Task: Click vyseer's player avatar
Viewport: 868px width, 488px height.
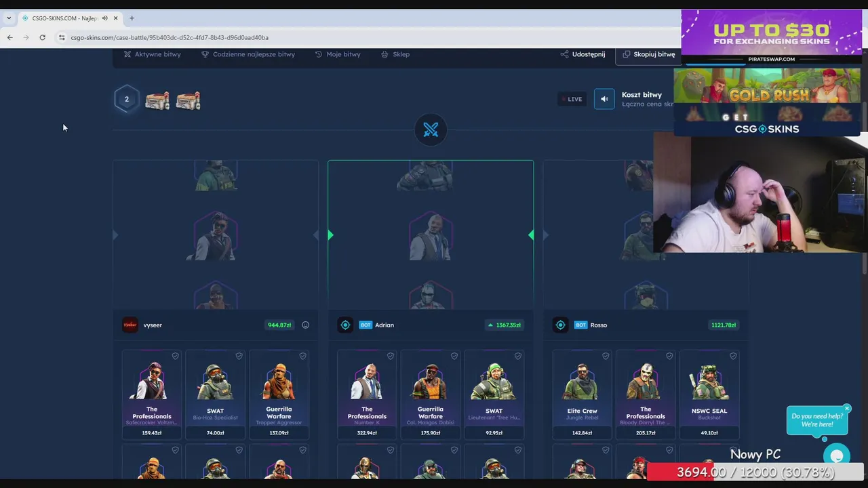Action: click(x=130, y=325)
